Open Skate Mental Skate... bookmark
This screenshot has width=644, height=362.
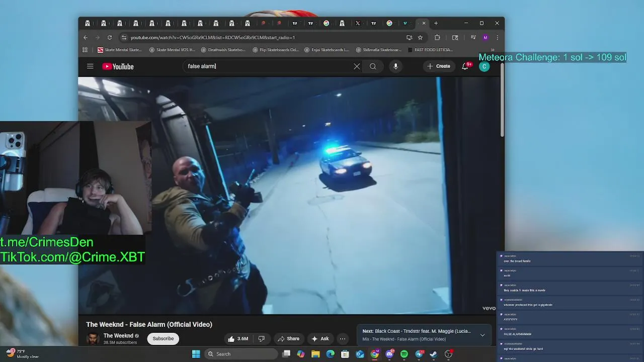120,50
